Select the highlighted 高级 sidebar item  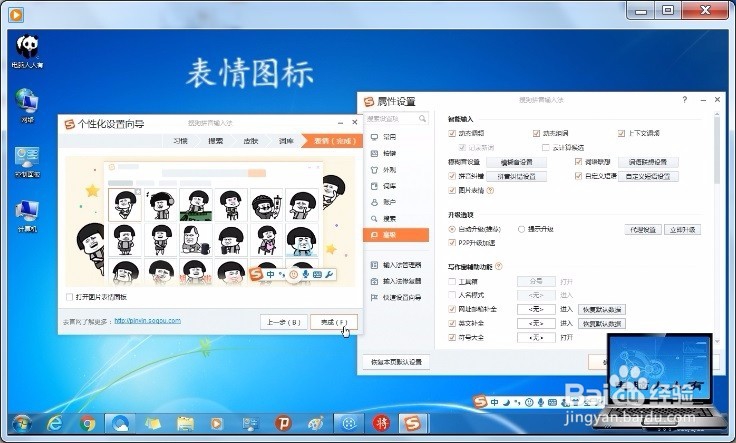click(396, 235)
